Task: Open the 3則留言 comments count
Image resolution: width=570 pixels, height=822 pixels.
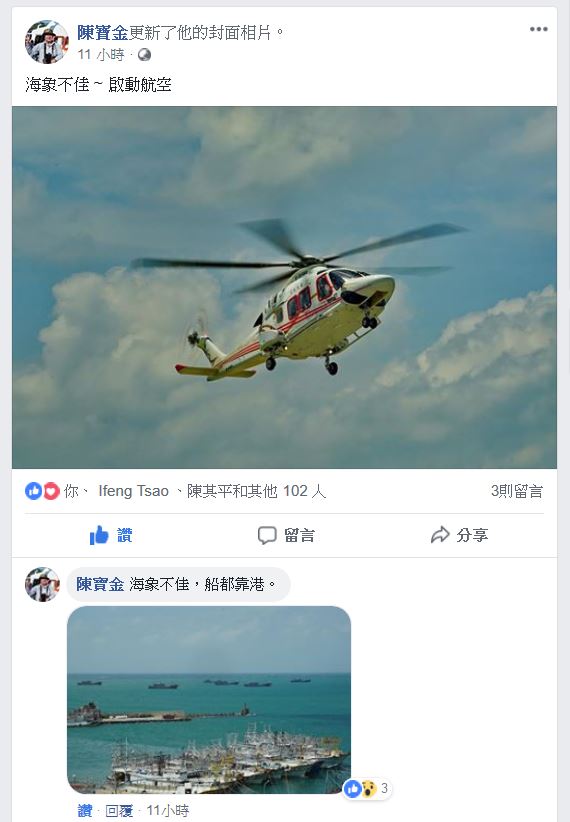Action: 517,491
